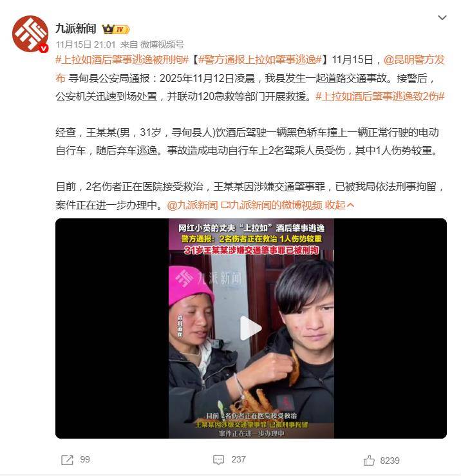This screenshot has width=461, height=476.
Task: Open hashtag #上拉如酒后肇事逃逸被刑拘#
Action: click(x=122, y=60)
